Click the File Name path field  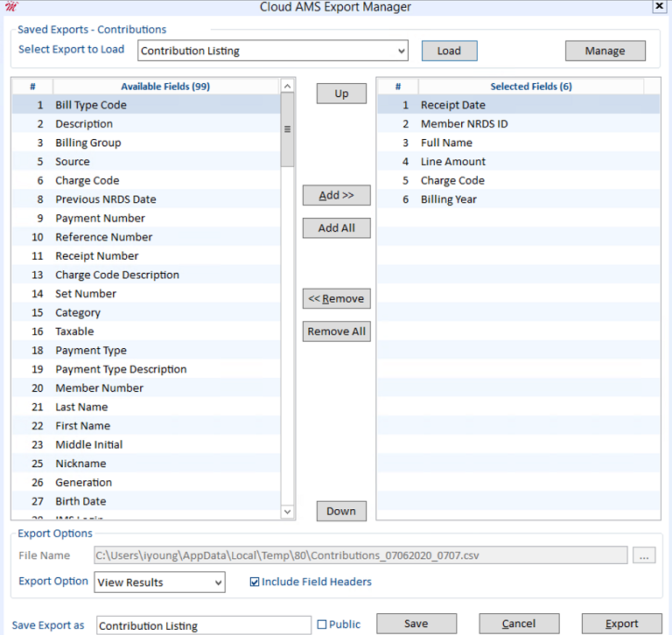pos(360,555)
